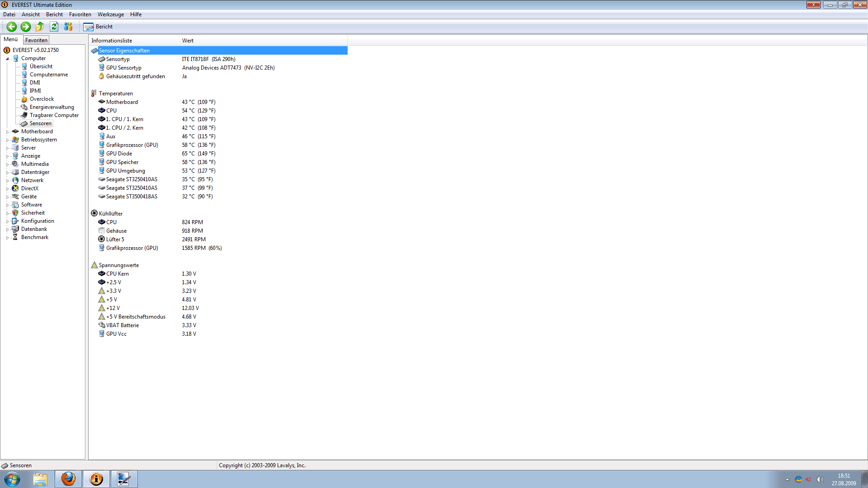
Task: Expand the Netzwerk tree node
Action: 7,181
